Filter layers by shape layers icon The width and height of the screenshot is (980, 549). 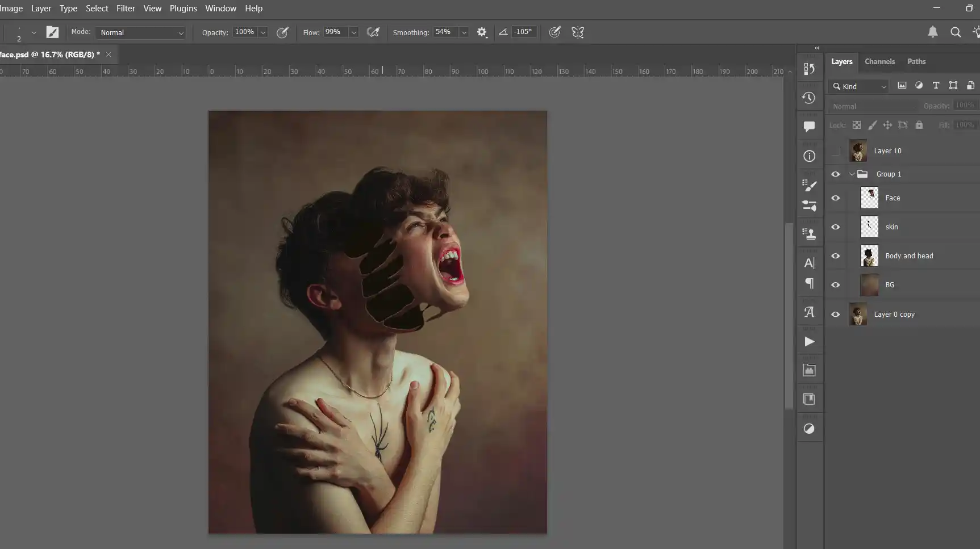953,86
